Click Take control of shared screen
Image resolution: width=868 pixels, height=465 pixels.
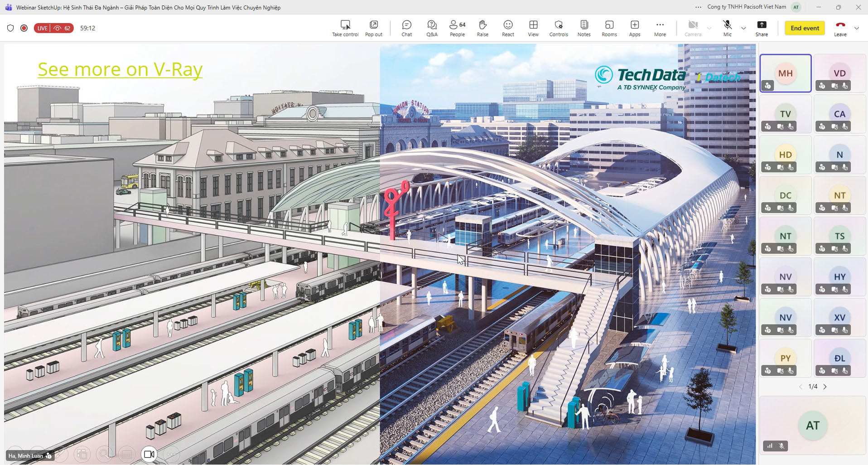click(x=345, y=28)
